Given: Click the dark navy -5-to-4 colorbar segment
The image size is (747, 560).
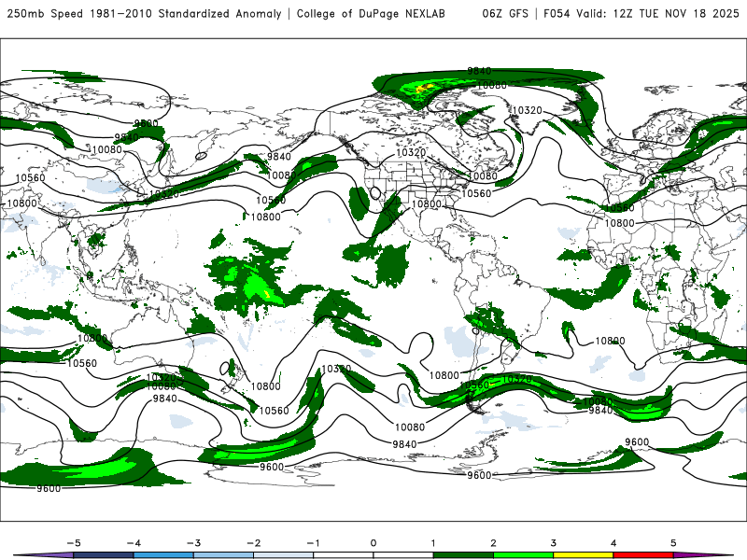Looking at the screenshot, I should tap(104, 555).
